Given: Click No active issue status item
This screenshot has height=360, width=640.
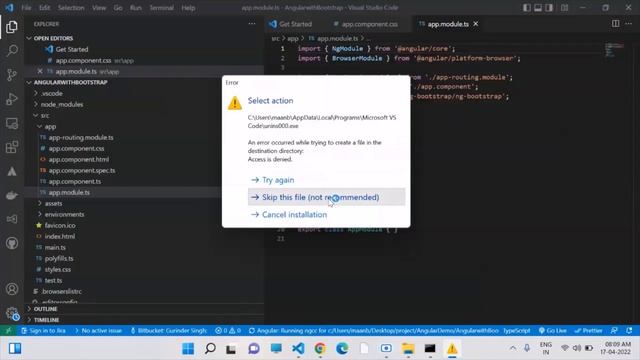Looking at the screenshot, I should coord(98,331).
